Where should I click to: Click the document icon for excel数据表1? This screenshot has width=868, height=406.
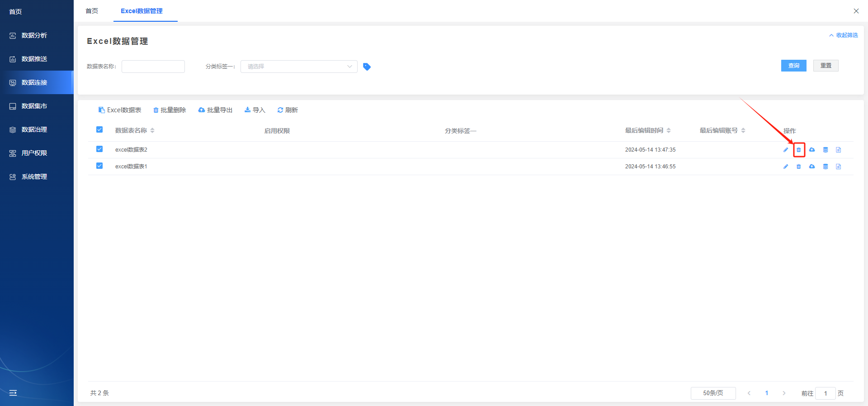839,167
